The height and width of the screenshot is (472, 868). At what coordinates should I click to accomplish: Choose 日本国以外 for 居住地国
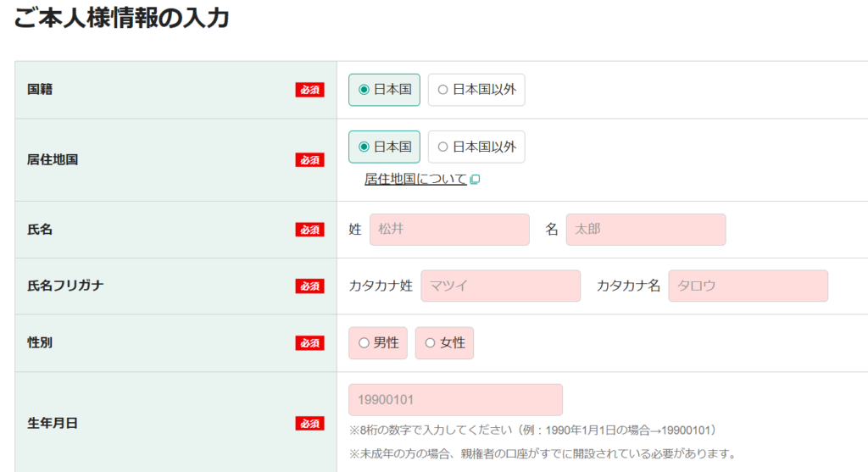point(476,147)
